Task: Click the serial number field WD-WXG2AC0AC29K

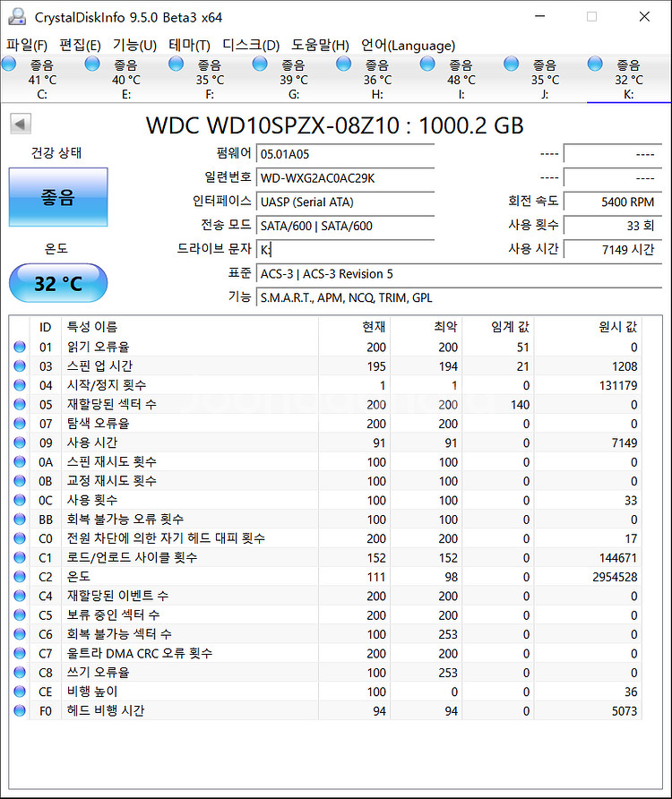Action: [x=345, y=178]
